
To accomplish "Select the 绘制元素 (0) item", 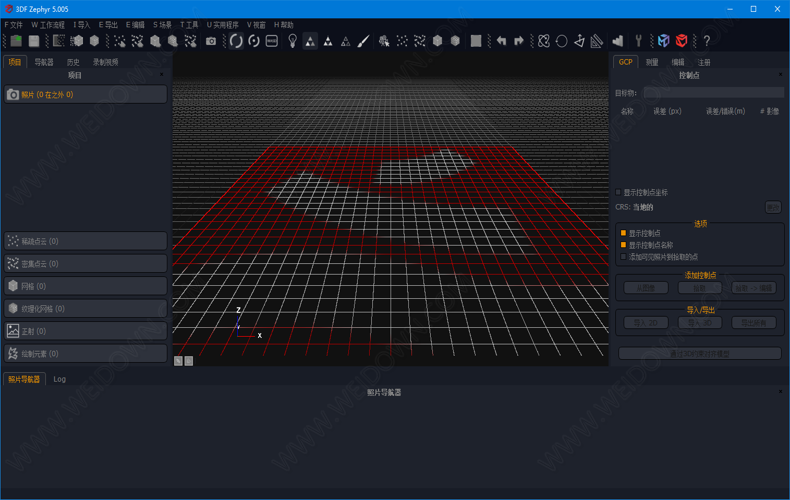I will (86, 353).
